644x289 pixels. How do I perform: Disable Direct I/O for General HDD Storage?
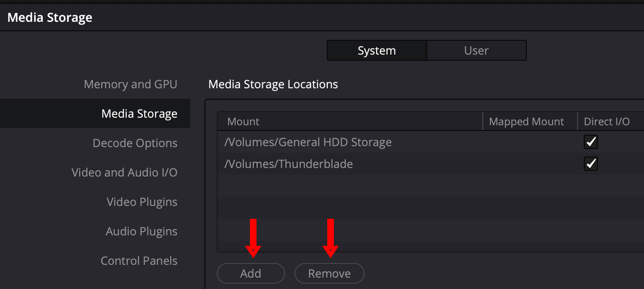click(x=591, y=142)
